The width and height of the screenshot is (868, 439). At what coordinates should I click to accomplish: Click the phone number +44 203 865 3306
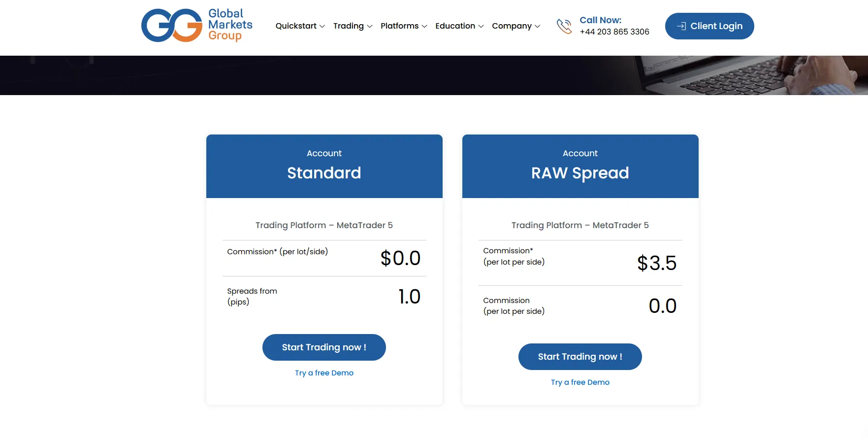pos(614,32)
